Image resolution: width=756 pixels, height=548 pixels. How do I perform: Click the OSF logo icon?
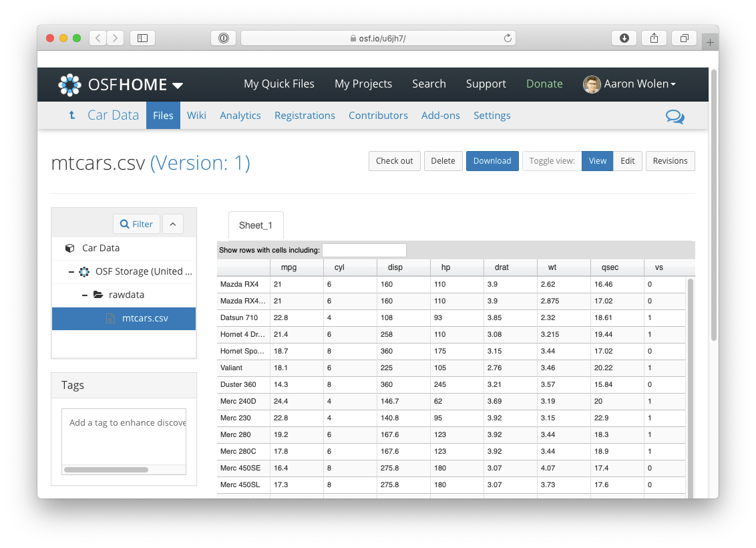(69, 84)
